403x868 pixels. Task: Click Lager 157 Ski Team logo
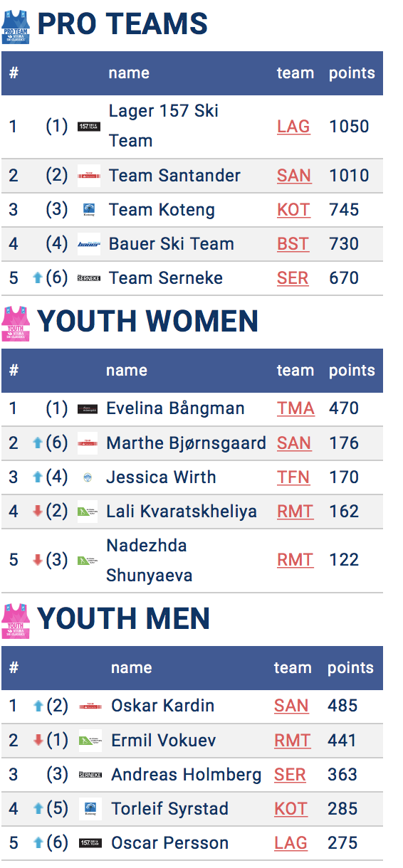[89, 127]
